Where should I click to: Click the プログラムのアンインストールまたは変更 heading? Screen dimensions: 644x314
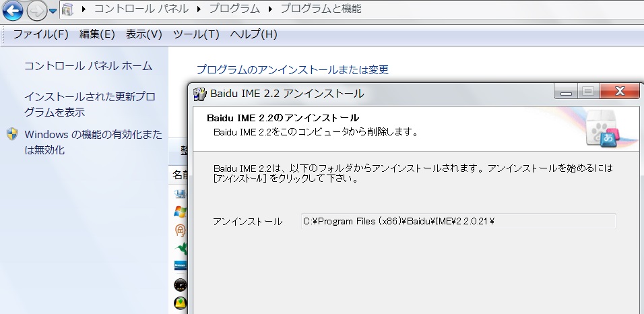coord(292,69)
